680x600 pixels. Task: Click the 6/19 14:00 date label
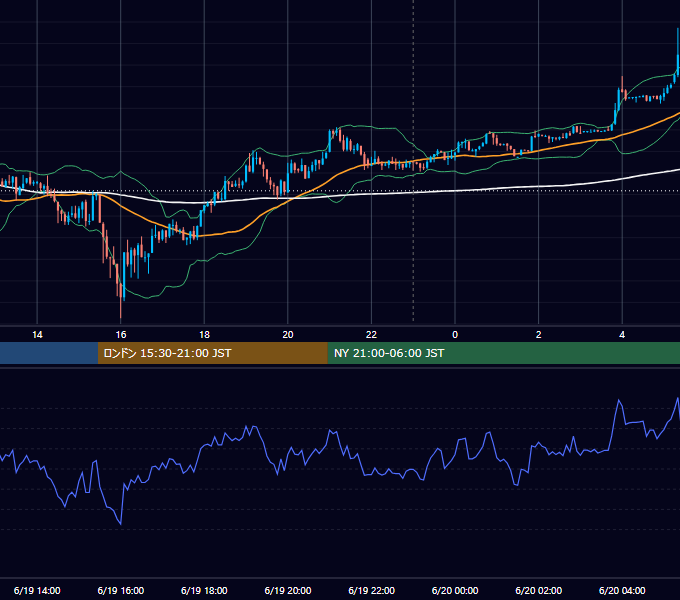pyautogui.click(x=37, y=590)
